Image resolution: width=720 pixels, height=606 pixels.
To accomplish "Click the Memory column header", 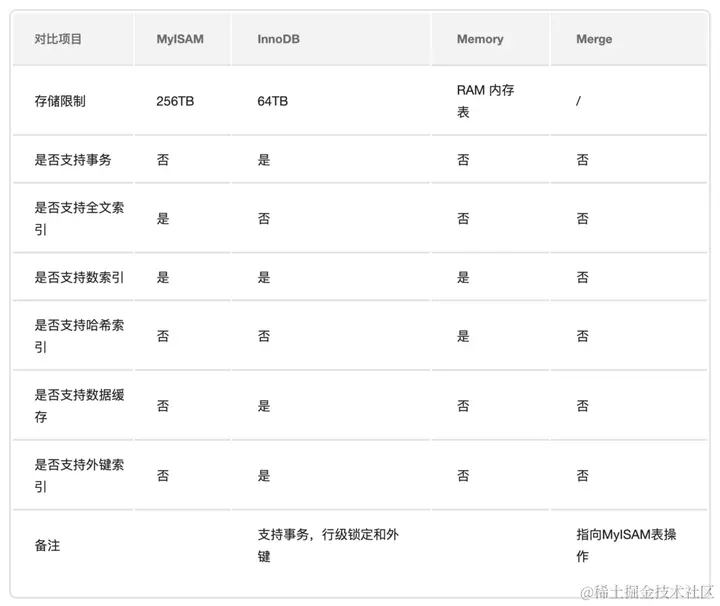I will point(480,39).
